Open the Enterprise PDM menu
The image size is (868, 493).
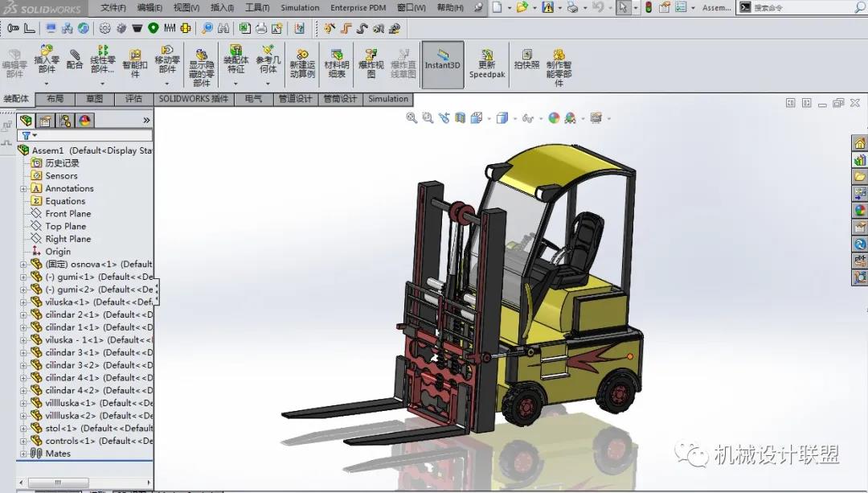tap(358, 8)
